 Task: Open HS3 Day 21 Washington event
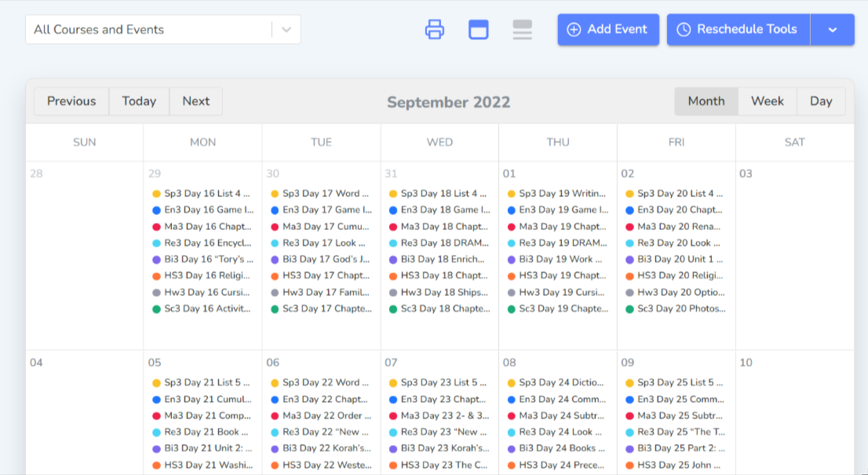tap(202, 465)
